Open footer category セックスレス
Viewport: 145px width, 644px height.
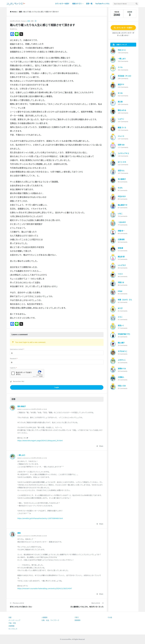pos(13,629)
